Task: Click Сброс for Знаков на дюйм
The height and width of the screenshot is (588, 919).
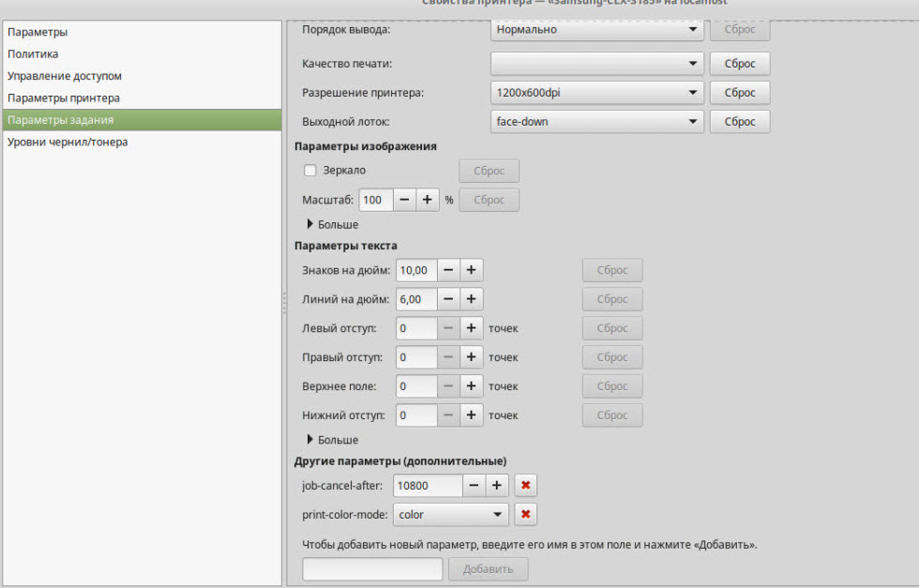Action: (x=612, y=270)
